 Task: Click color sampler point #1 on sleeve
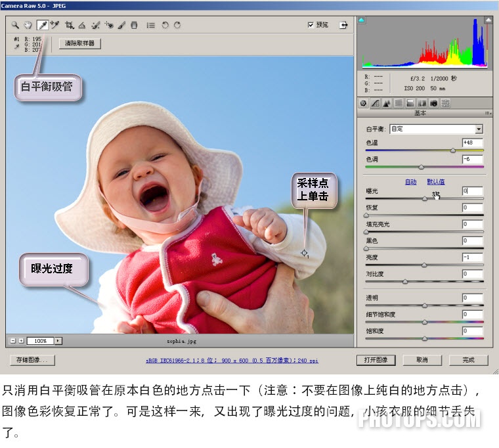click(304, 253)
